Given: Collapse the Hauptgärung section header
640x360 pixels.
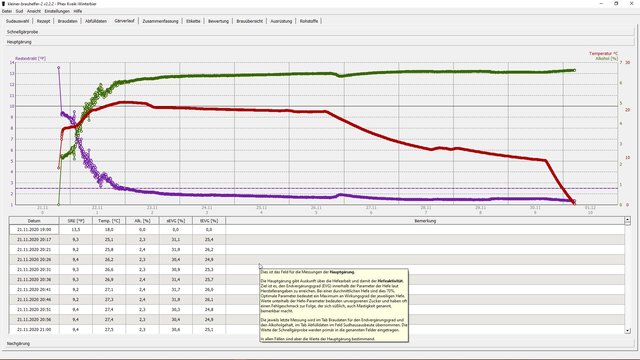Looking at the screenshot, I should 319,42.
